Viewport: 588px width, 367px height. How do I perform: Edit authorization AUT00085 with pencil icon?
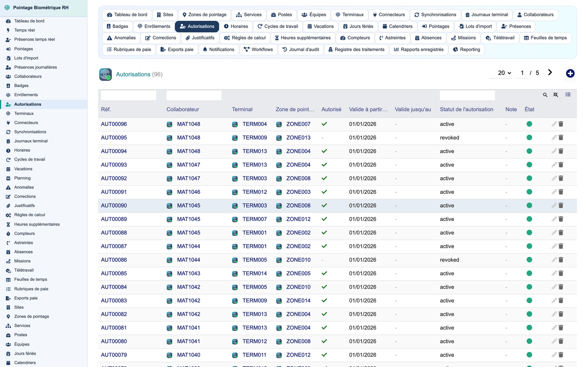554,273
